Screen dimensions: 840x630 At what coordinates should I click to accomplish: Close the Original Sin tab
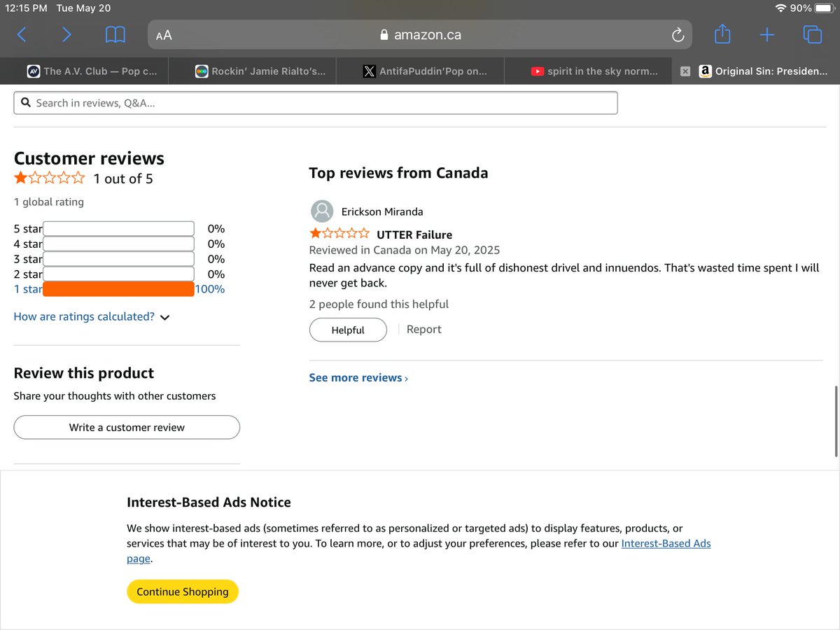point(685,71)
